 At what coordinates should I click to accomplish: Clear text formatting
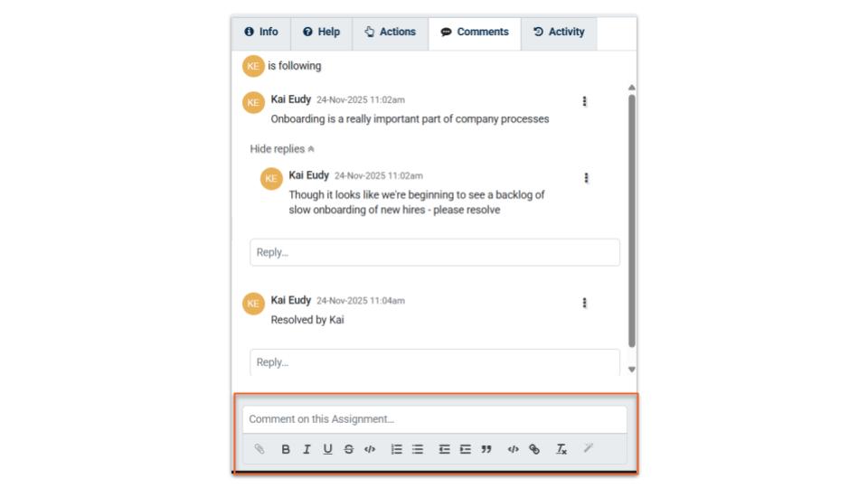pos(561,449)
